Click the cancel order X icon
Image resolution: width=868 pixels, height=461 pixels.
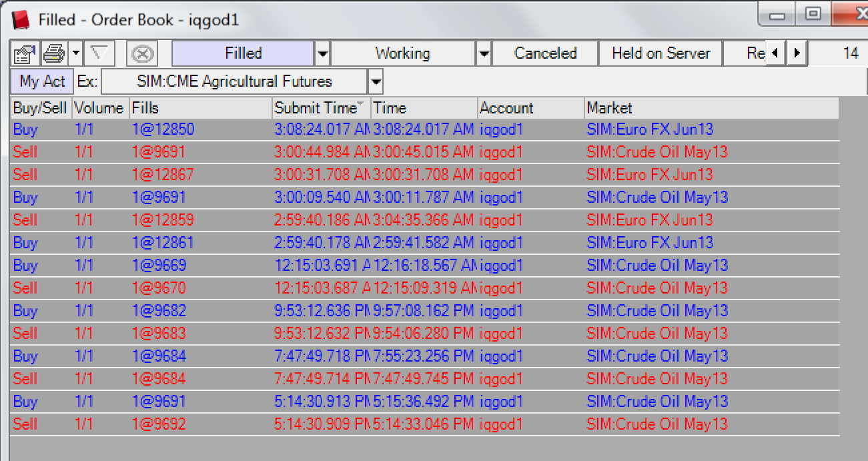141,53
